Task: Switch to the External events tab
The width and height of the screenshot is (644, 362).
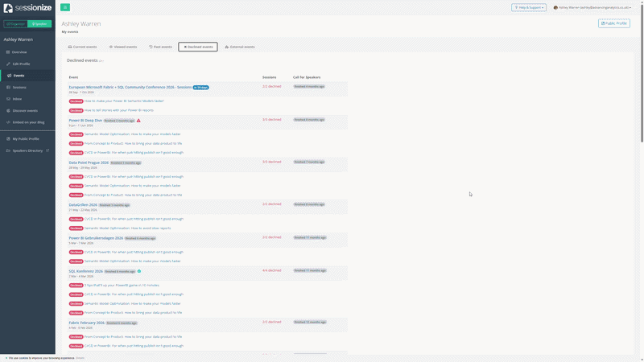Action: tap(240, 47)
